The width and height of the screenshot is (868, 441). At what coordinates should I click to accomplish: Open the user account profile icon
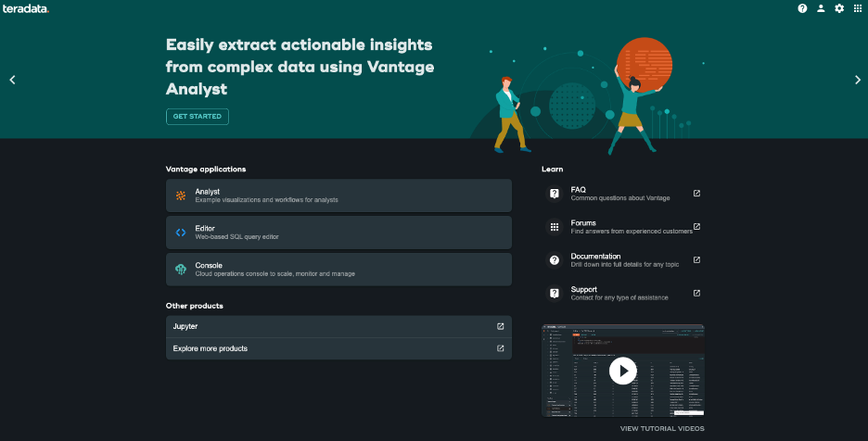tap(821, 8)
